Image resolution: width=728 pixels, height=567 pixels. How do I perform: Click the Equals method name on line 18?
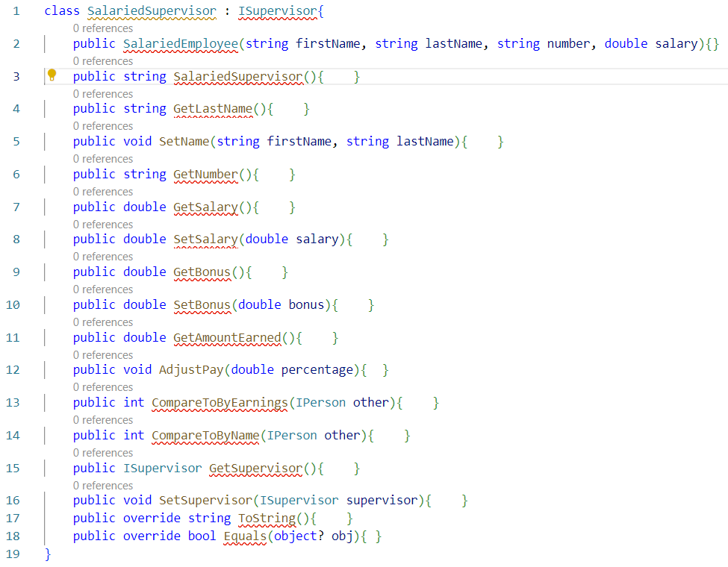245,536
